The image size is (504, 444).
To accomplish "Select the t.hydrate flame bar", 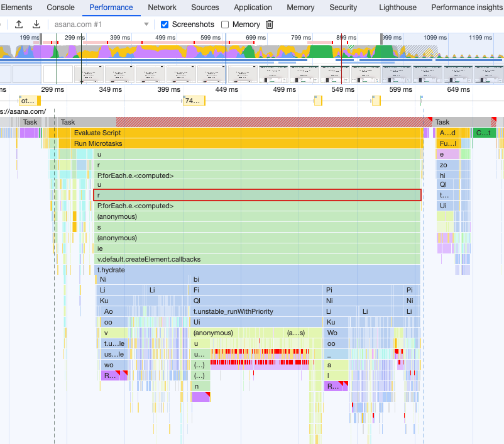I will pos(257,270).
